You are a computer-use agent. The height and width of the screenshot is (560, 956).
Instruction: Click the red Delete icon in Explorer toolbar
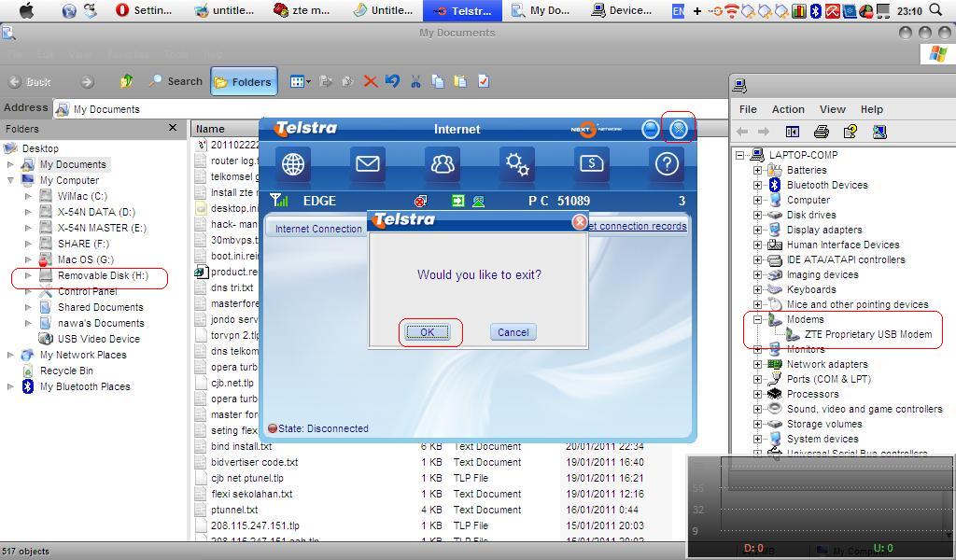click(x=370, y=81)
